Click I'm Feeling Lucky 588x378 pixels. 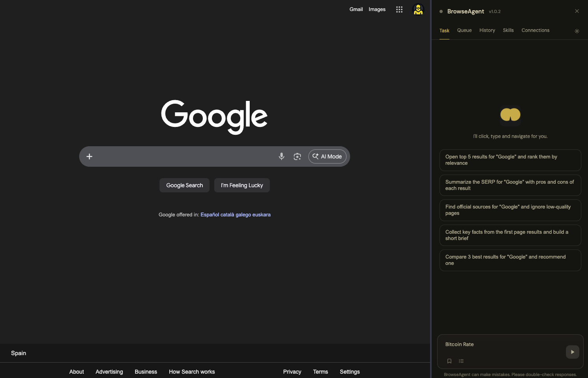pos(242,185)
